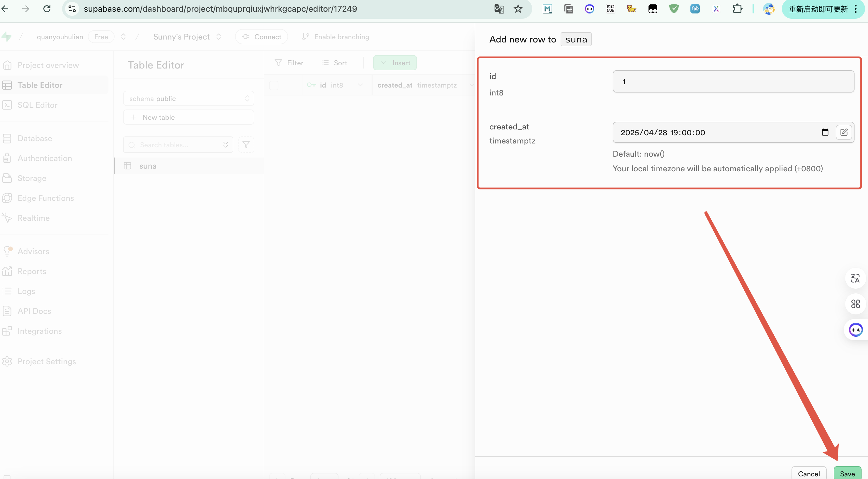
Task: Expand the Insert dropdown button
Action: click(x=394, y=63)
